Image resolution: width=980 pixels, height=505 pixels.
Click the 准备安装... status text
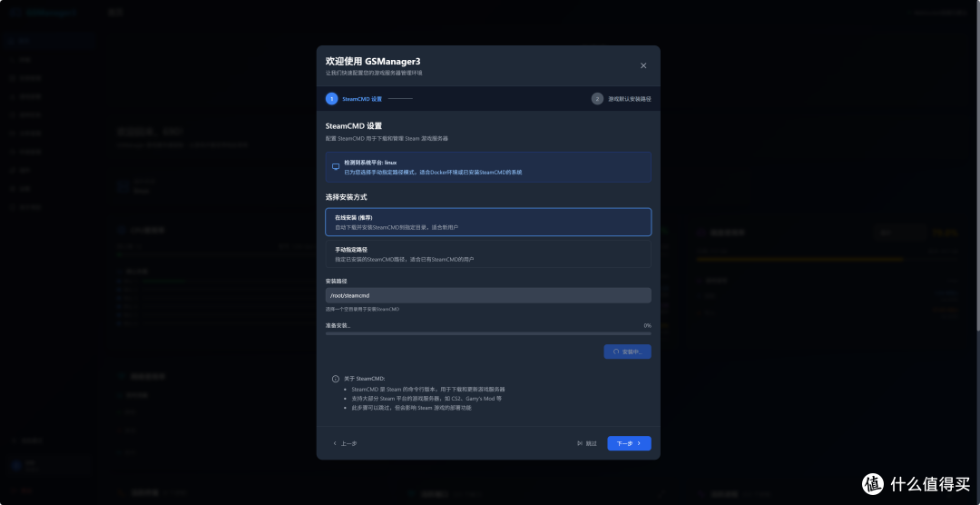(x=338, y=325)
